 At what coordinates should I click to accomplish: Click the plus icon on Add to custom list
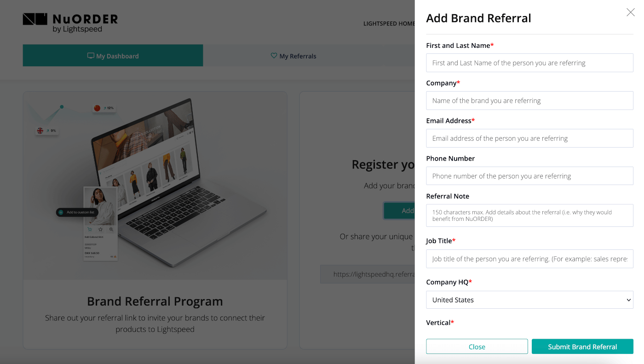61,212
